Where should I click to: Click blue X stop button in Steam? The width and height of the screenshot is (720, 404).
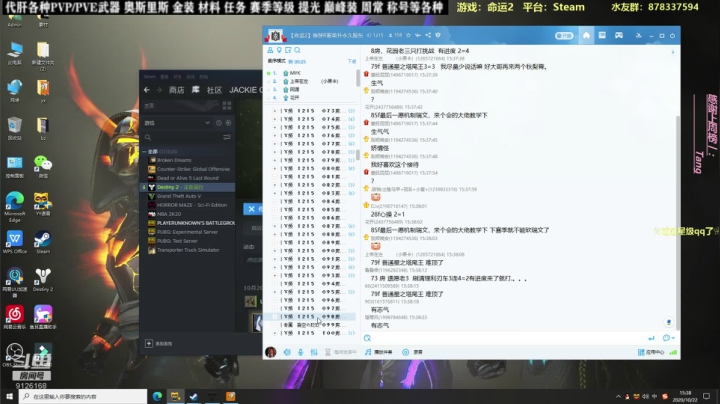[252, 209]
